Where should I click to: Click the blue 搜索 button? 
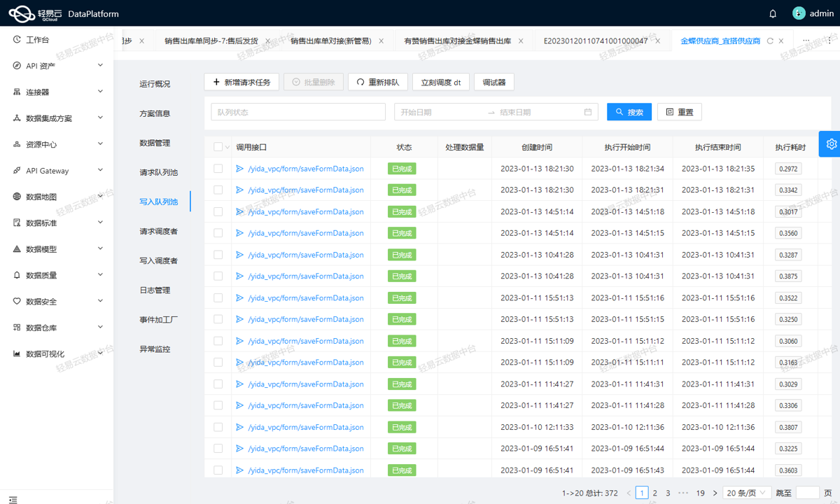point(629,112)
